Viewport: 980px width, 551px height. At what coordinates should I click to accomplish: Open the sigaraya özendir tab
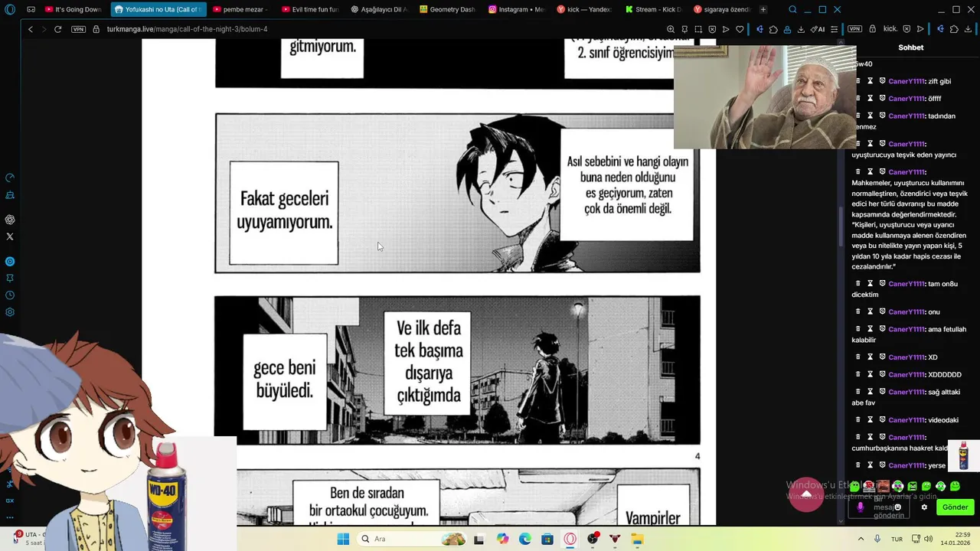(x=722, y=10)
